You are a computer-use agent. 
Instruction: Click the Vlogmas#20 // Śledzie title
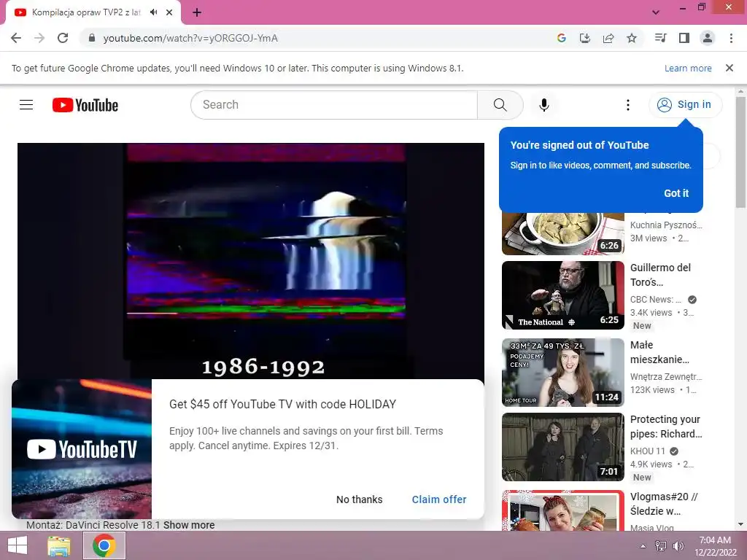pyautogui.click(x=664, y=504)
